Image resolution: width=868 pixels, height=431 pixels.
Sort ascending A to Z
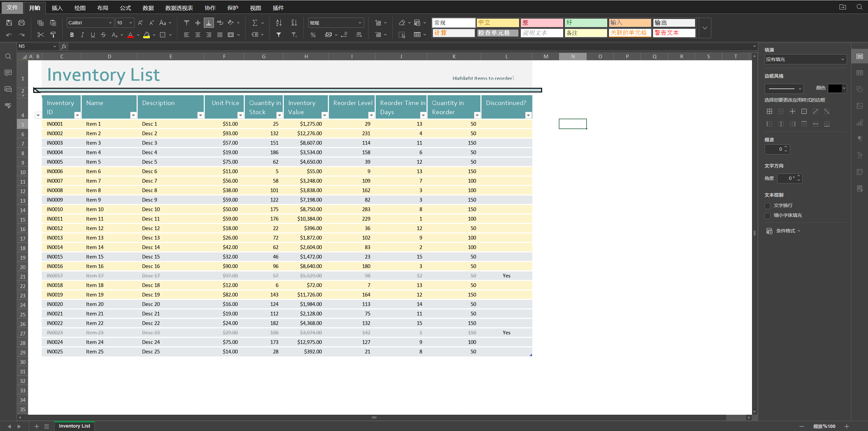pos(279,23)
